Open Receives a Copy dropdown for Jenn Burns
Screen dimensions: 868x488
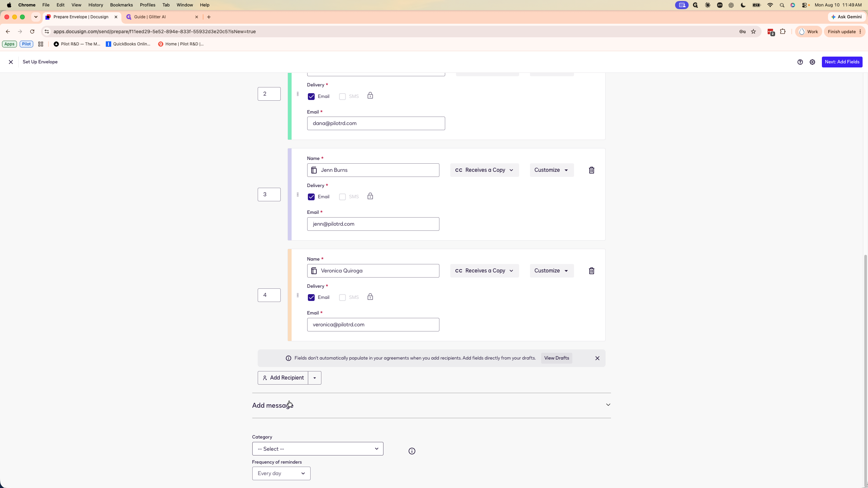point(485,170)
